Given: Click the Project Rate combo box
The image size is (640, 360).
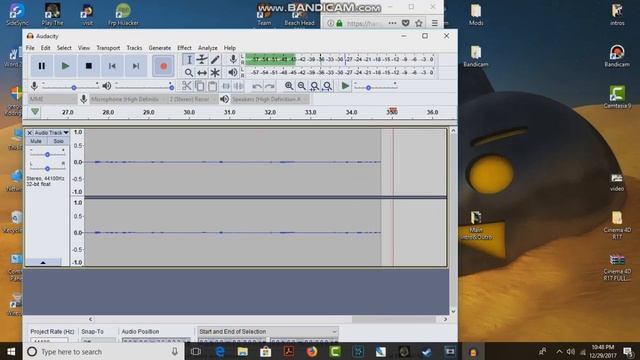Looking at the screenshot, I should pyautogui.click(x=49, y=340).
